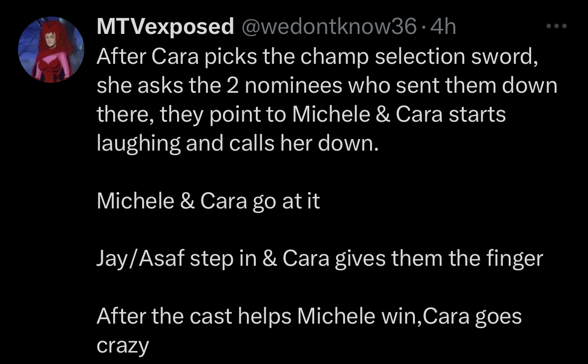Open the tweet's three-dot more options menu
The image size is (588, 364).
point(557,26)
